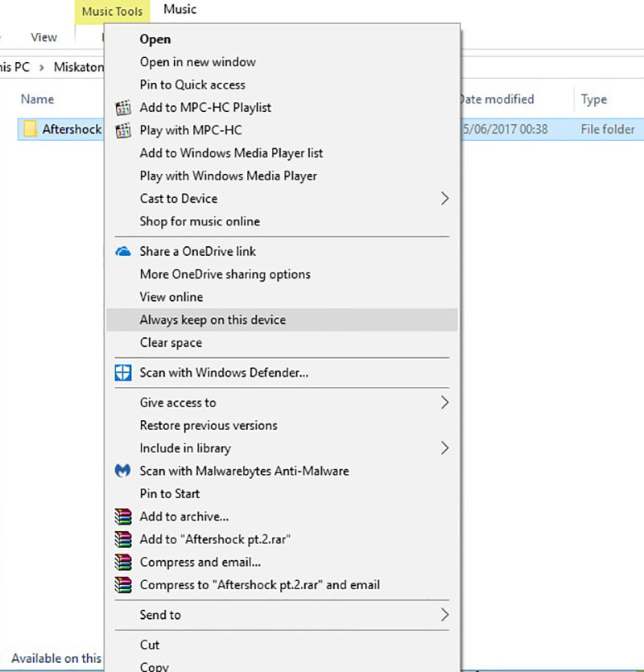
Task: Select the Aftershock folder name
Action: (72, 129)
